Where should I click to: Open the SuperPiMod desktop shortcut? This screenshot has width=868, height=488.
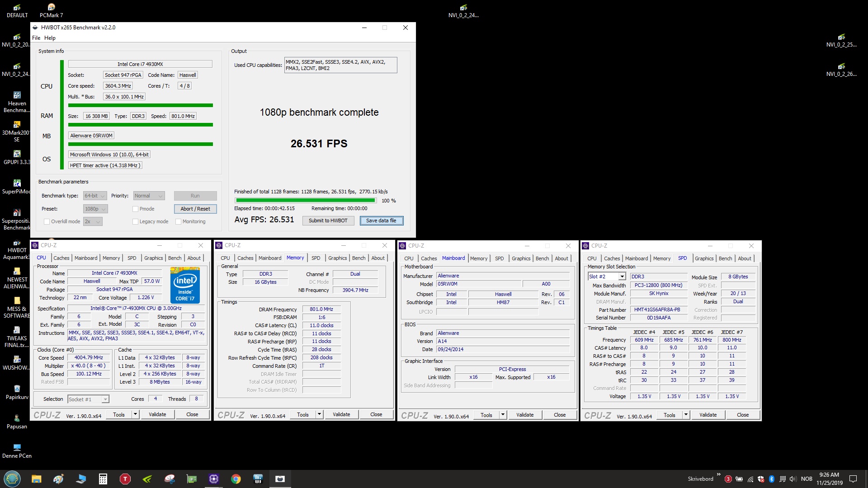click(17, 187)
